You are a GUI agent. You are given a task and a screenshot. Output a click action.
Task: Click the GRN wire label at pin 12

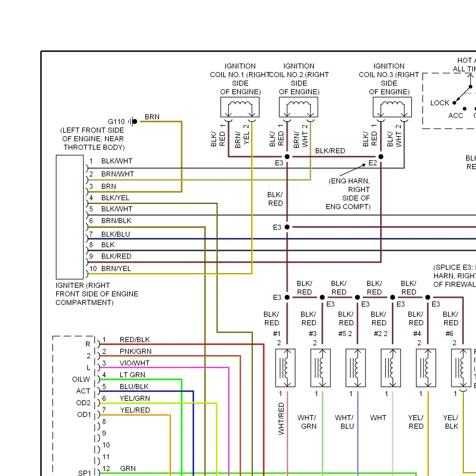(x=128, y=468)
